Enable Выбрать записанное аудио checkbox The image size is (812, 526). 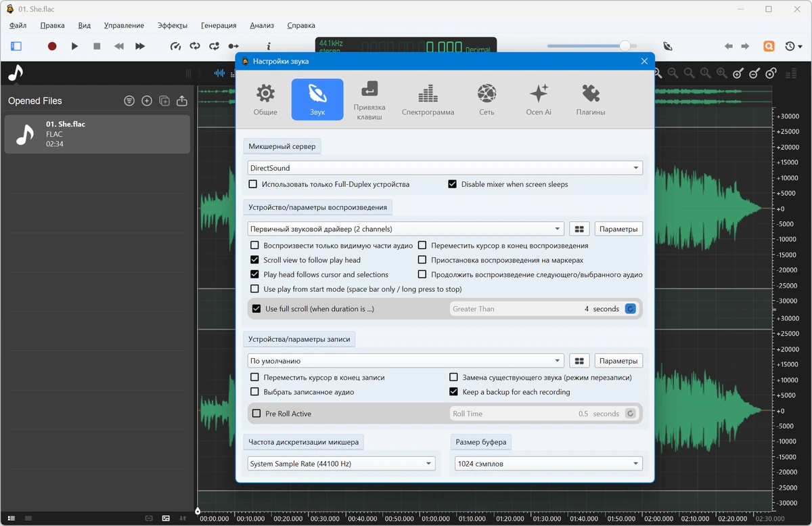[255, 392]
